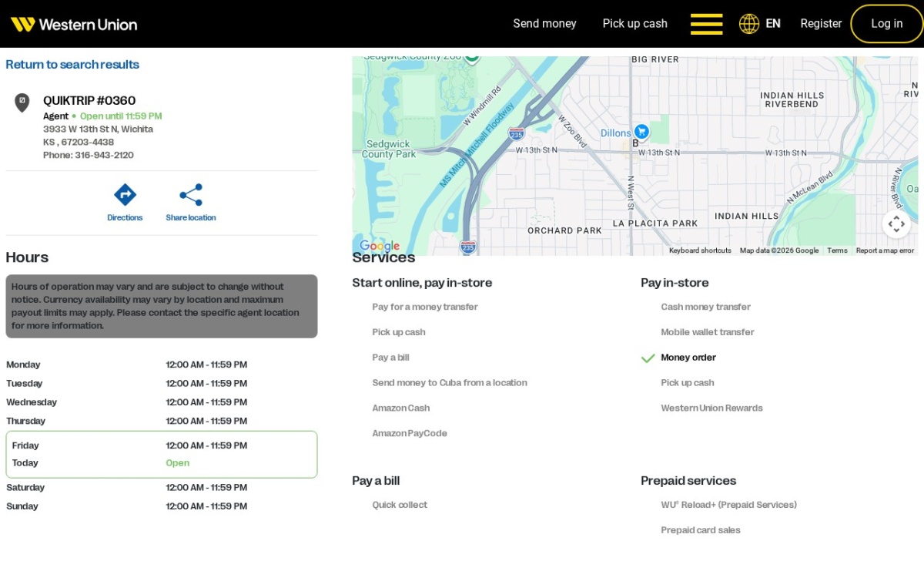The height and width of the screenshot is (578, 924).
Task: Click 'Amazon PayCode' service
Action: 410,434
